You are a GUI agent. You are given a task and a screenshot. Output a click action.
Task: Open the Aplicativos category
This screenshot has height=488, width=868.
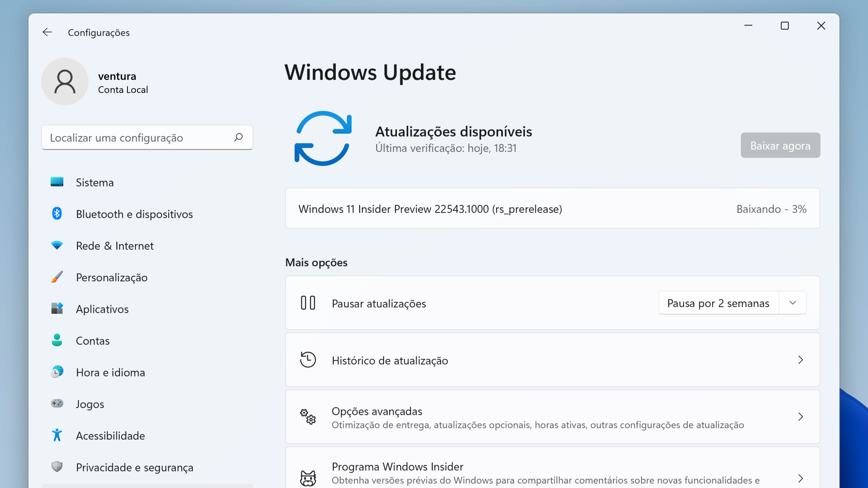(x=147, y=309)
